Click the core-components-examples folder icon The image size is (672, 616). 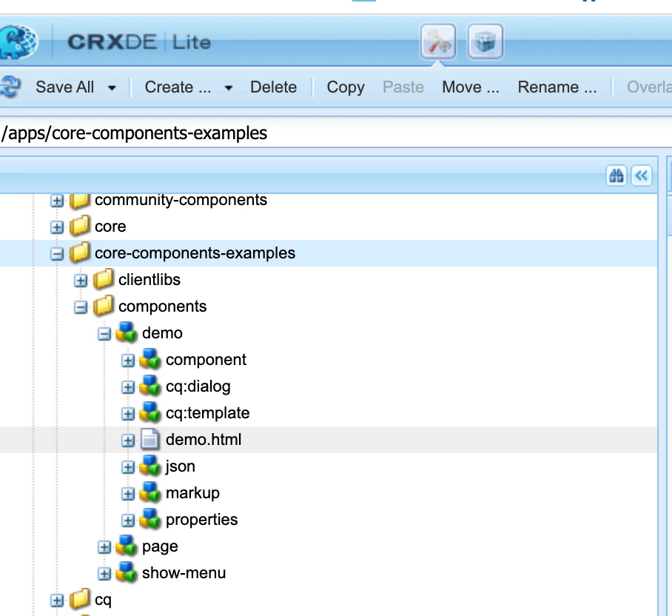click(80, 253)
